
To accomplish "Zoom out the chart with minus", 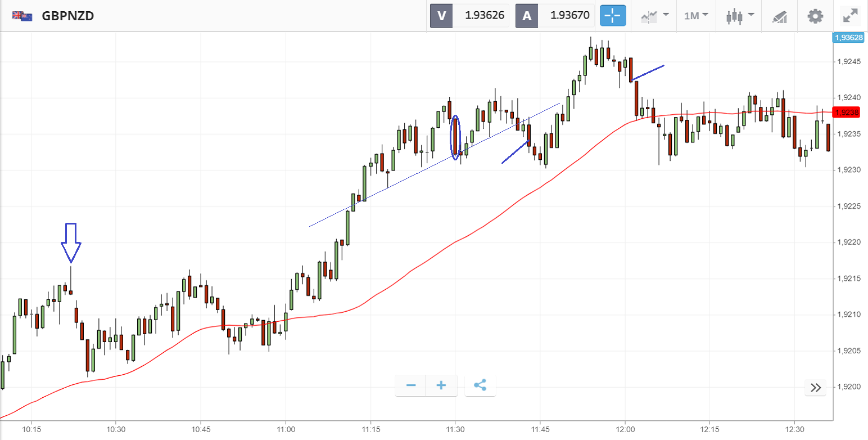I will [411, 385].
